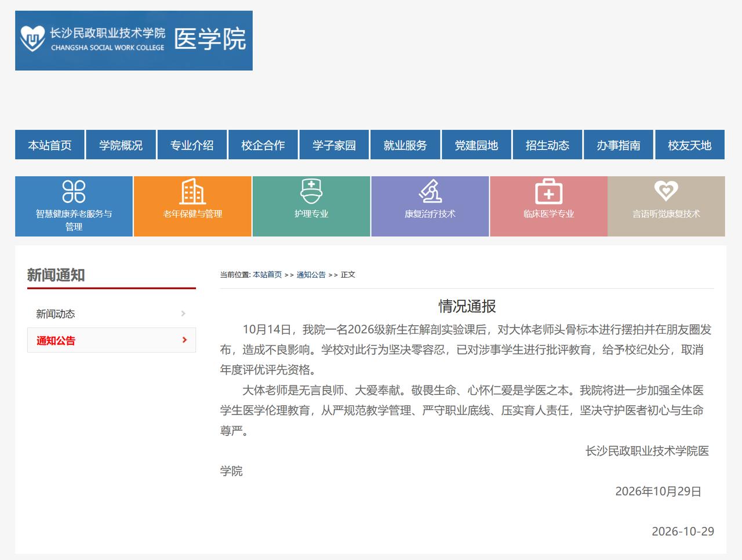Image resolution: width=742 pixels, height=560 pixels.
Task: Select the 党建园地 menu item
Action: (x=477, y=145)
